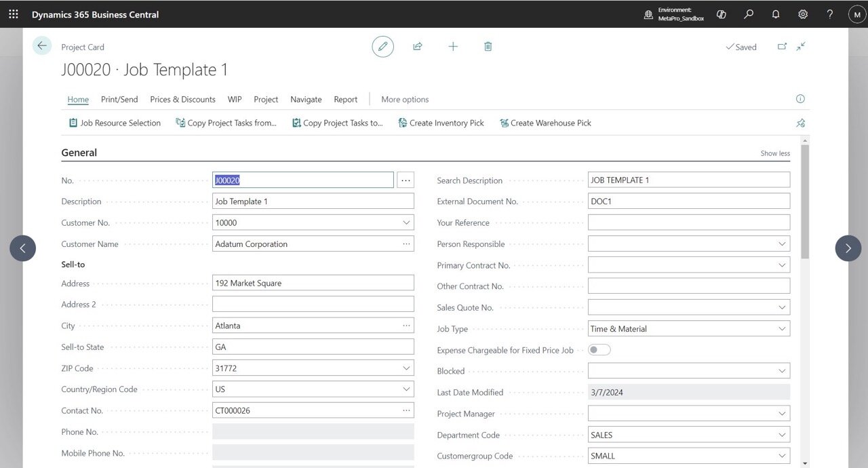Open the app launcher waffle icon
Image resolution: width=868 pixels, height=468 pixels.
pos(14,14)
